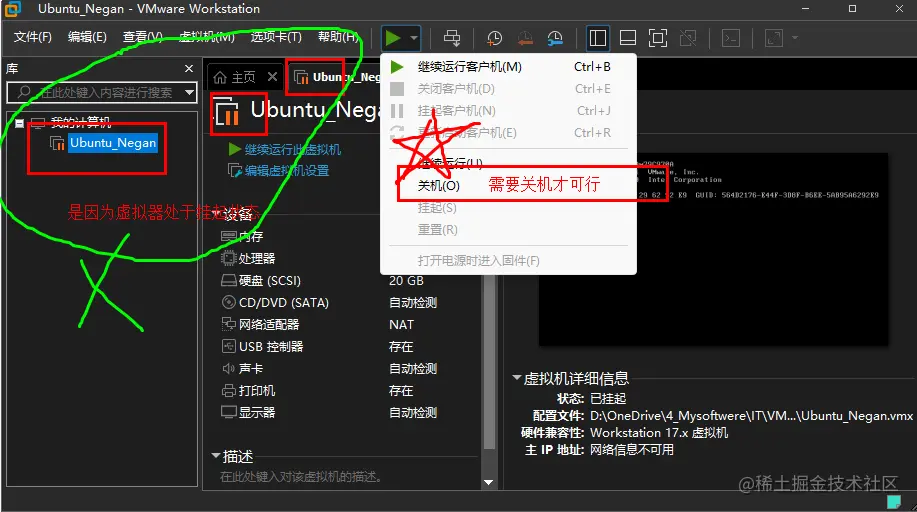917x512 pixels.
Task: Click the green Play power button
Action: (392, 38)
